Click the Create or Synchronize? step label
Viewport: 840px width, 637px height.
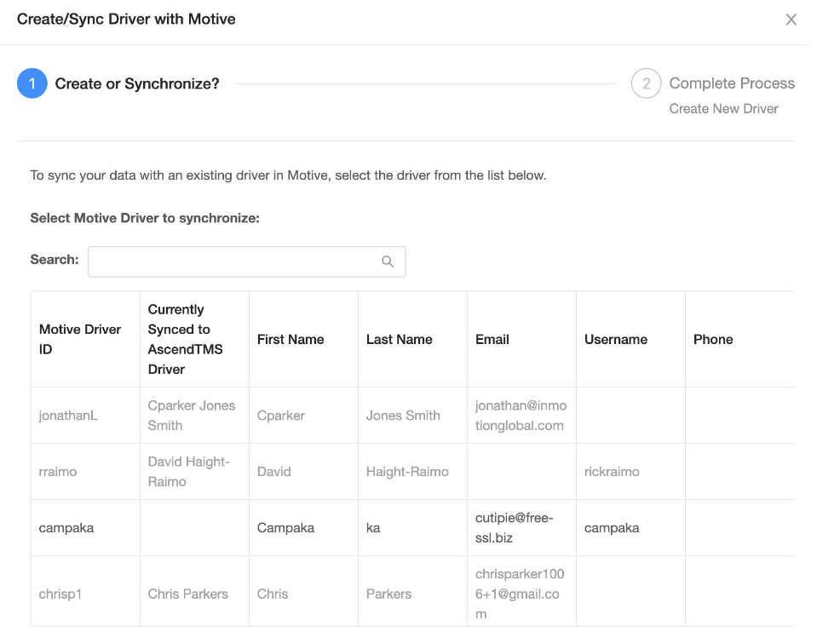[x=137, y=84]
